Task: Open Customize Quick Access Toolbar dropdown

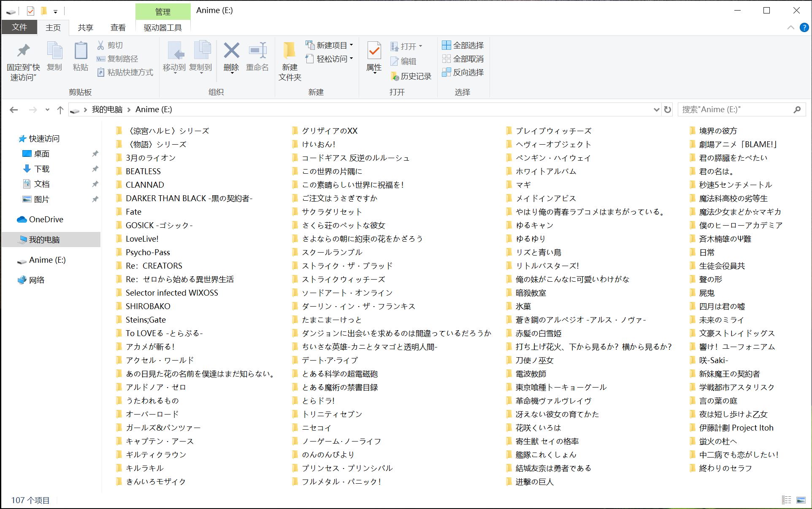Action: coord(55,11)
